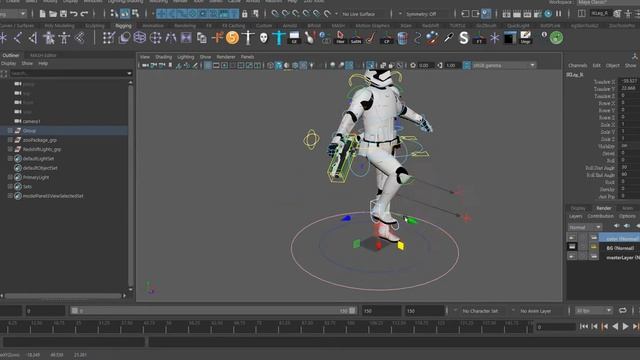Select the BG (Normal) render layer
The image size is (640, 360).
(620, 248)
